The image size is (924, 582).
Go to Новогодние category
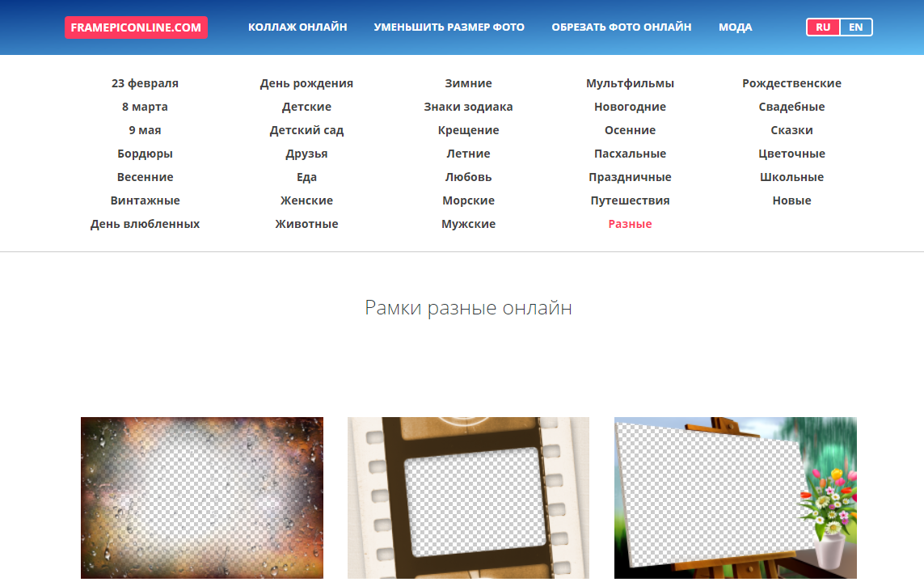(630, 107)
